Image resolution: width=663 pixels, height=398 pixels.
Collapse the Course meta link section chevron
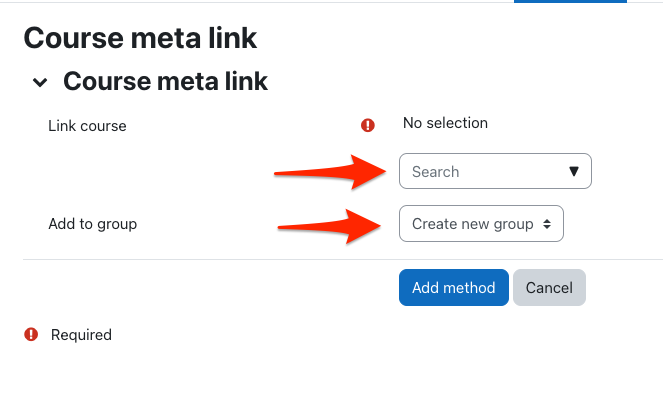[40, 82]
